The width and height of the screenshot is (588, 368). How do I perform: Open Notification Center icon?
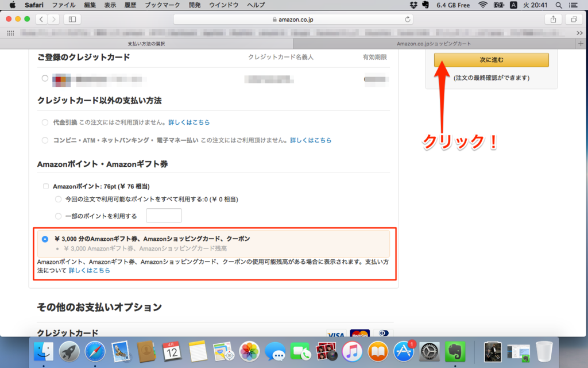click(x=574, y=5)
